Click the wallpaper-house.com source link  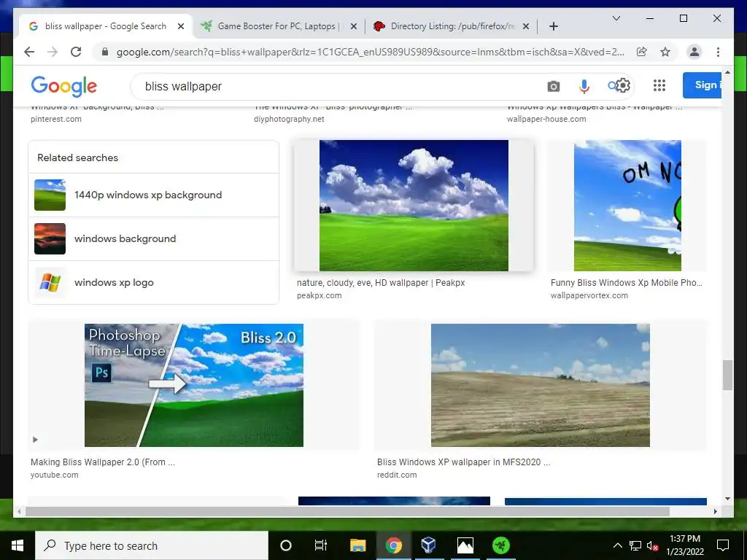[x=546, y=119]
